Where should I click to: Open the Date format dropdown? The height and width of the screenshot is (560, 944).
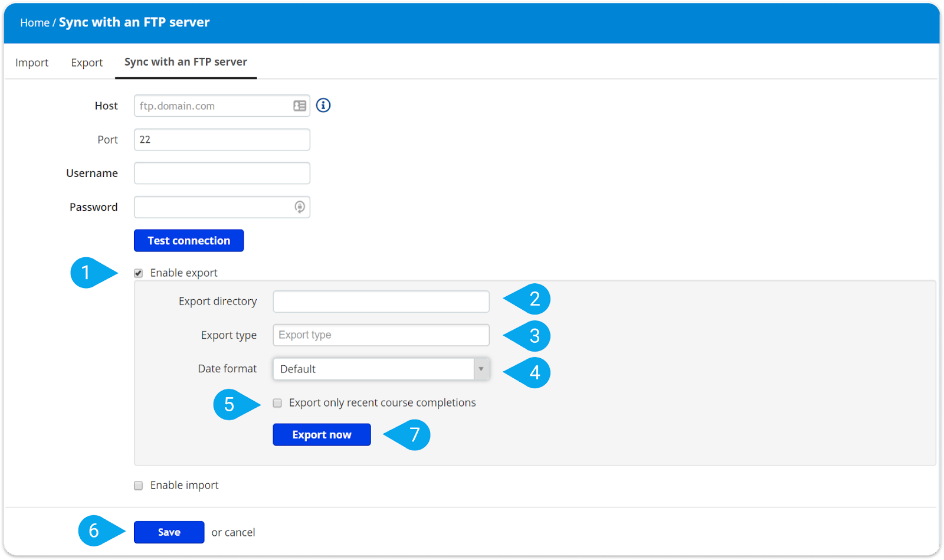[374, 369]
